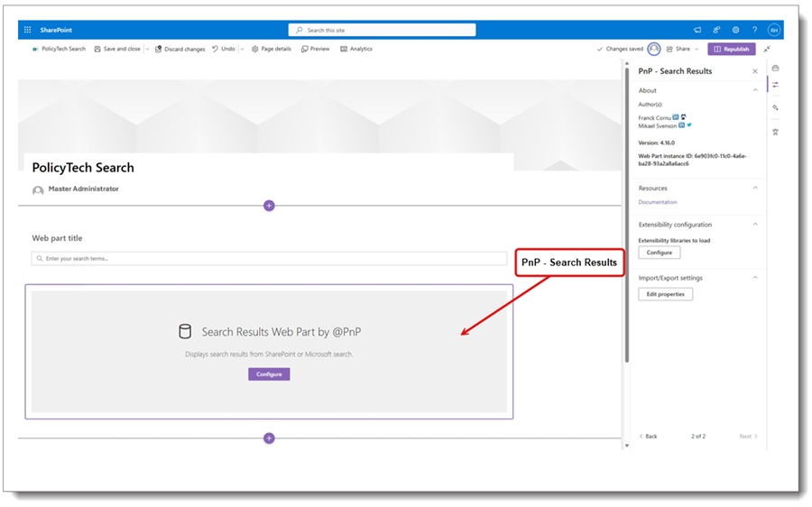Click the settings gear in header
The width and height of the screenshot is (812, 507).
pyautogui.click(x=735, y=30)
